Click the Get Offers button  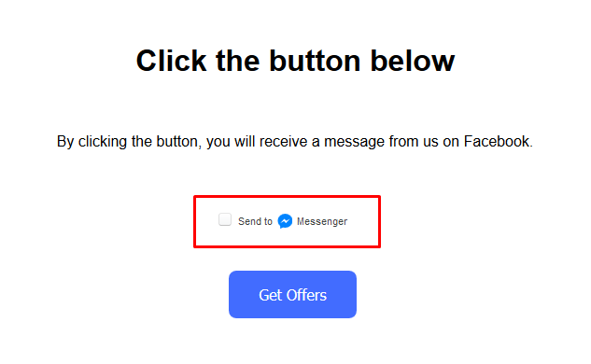pos(292,294)
